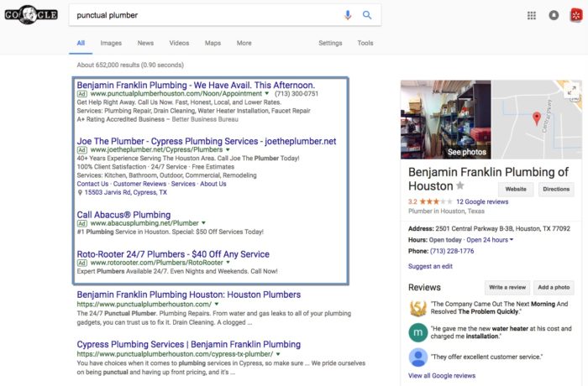Click the Add a photo button

554,288
